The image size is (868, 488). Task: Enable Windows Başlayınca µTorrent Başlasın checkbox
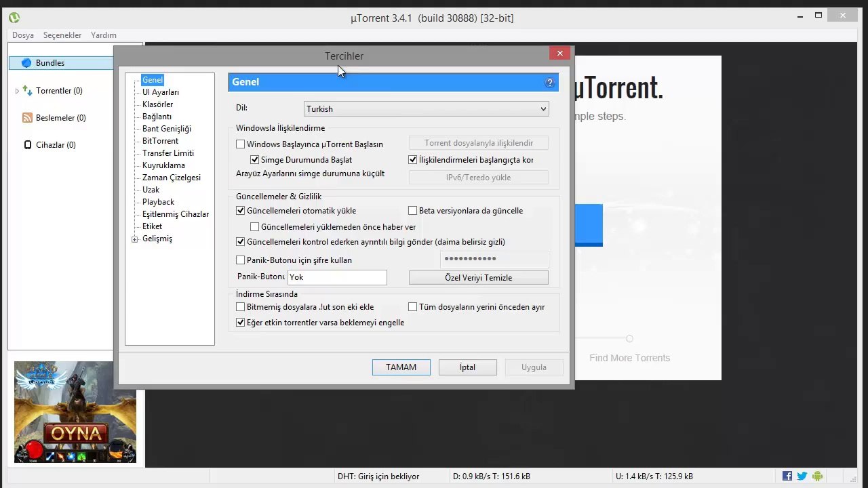(x=240, y=144)
